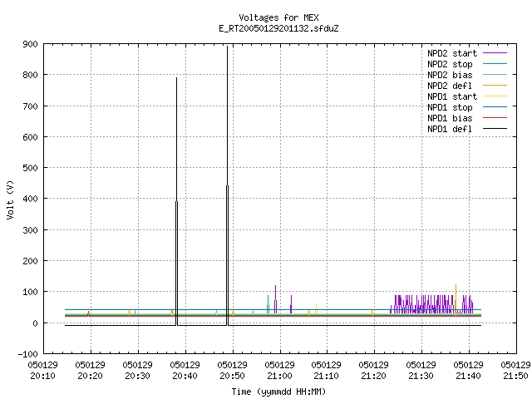This screenshot has width=532, height=399.
Task: Click the red blip near 20:19
Action: [x=89, y=314]
